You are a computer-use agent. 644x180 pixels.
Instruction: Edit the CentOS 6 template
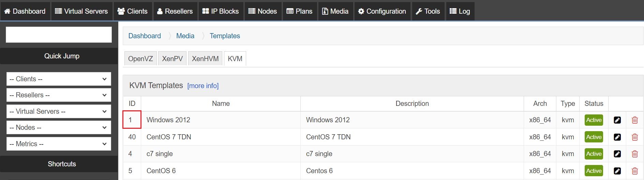click(x=617, y=171)
